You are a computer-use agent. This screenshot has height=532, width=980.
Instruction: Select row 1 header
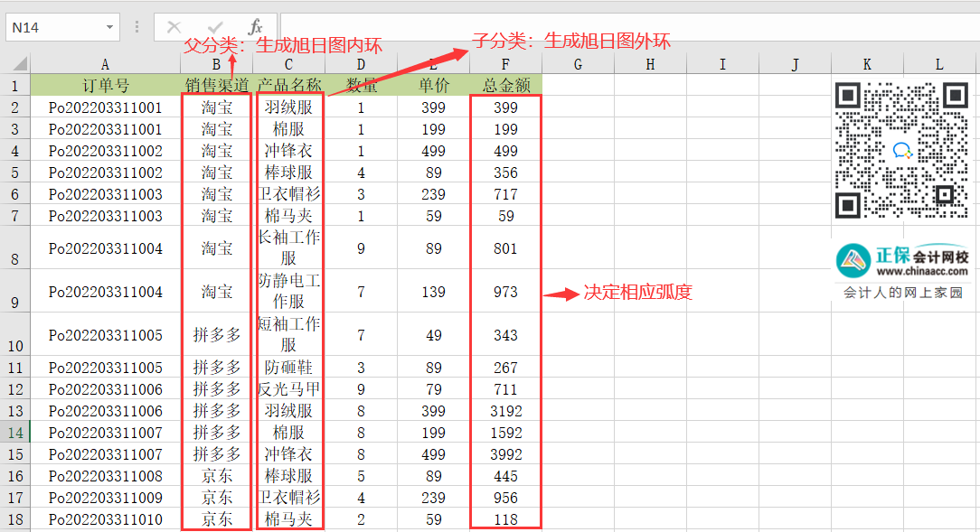pyautogui.click(x=15, y=85)
